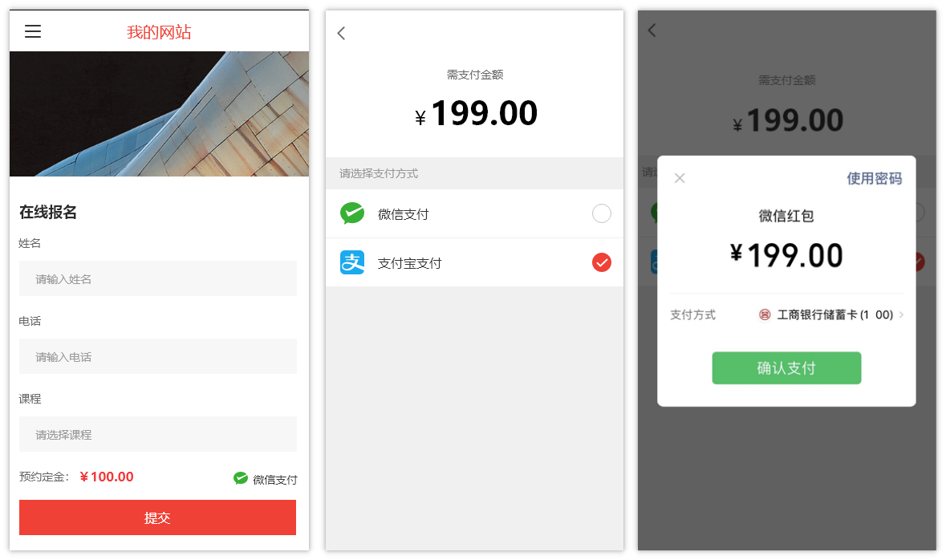Toggle the 支付宝支付 checked radio button
The width and height of the screenshot is (946, 560).
(602, 262)
